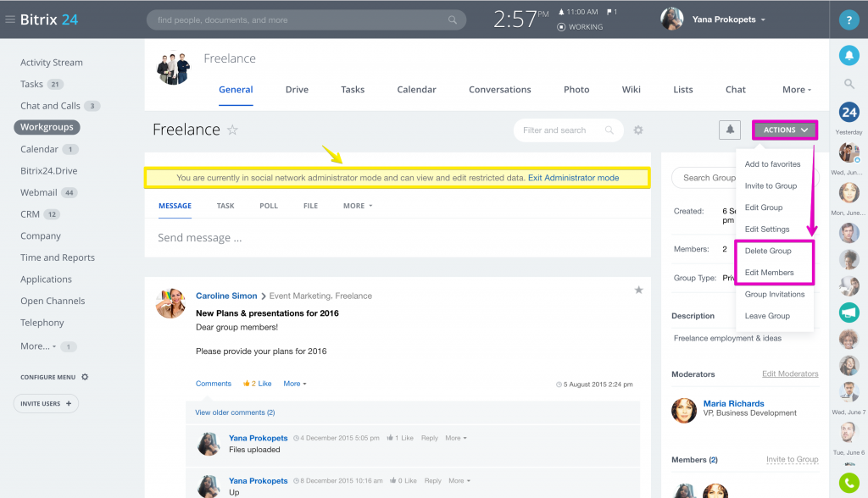This screenshot has height=498, width=868.
Task: Open Yana Prokopets user menu dropdown
Action: tap(728, 19)
